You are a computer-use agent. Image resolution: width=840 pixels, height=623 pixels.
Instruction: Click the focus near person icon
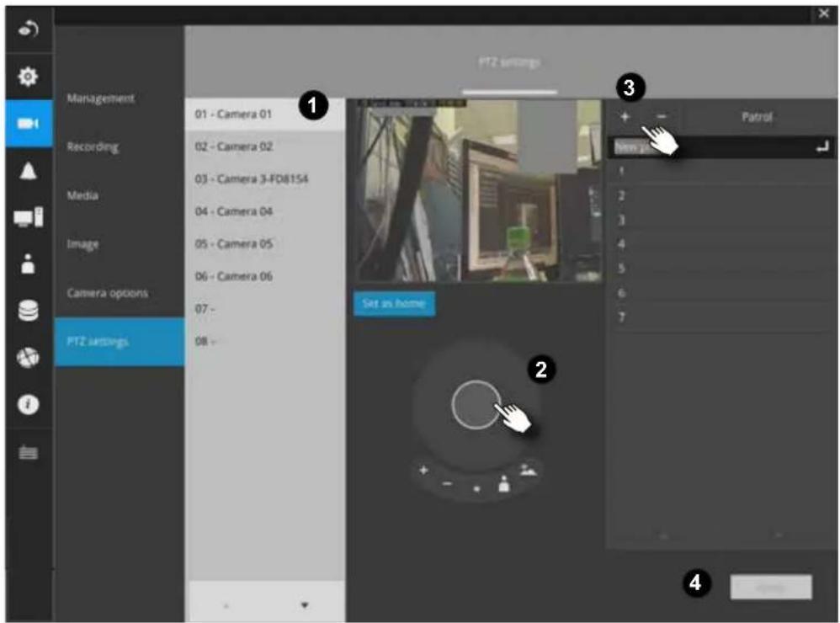point(504,483)
